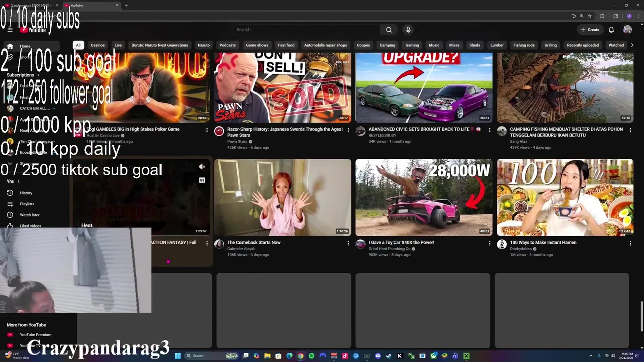Open the Gabrielle Alayah channel avatar
This screenshot has height=362, width=644.
pos(219,244)
